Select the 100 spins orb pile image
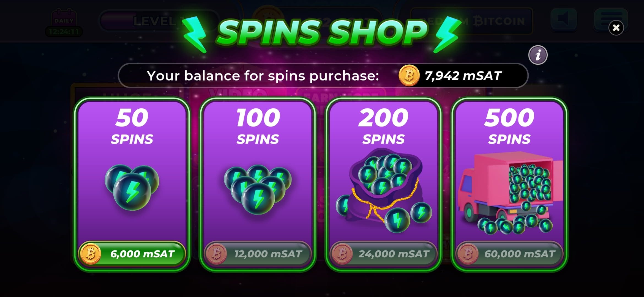The height and width of the screenshot is (297, 644). click(x=258, y=189)
